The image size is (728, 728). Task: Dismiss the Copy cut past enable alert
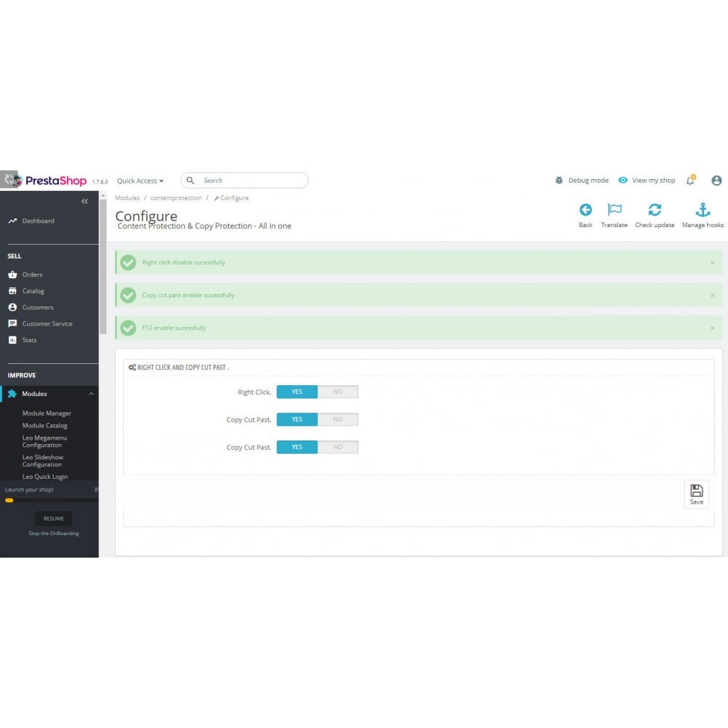[712, 296]
